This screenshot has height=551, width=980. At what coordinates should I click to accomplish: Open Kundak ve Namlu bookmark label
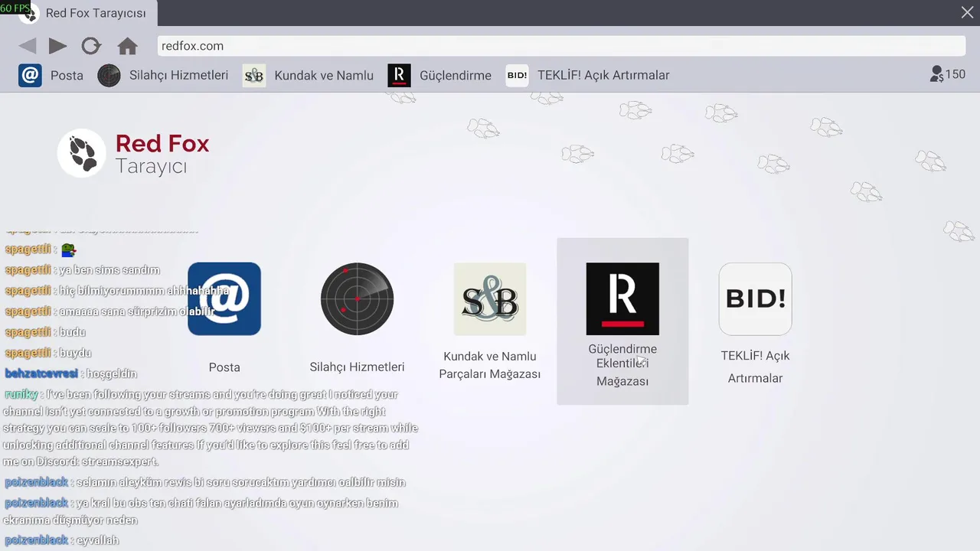pyautogui.click(x=324, y=75)
